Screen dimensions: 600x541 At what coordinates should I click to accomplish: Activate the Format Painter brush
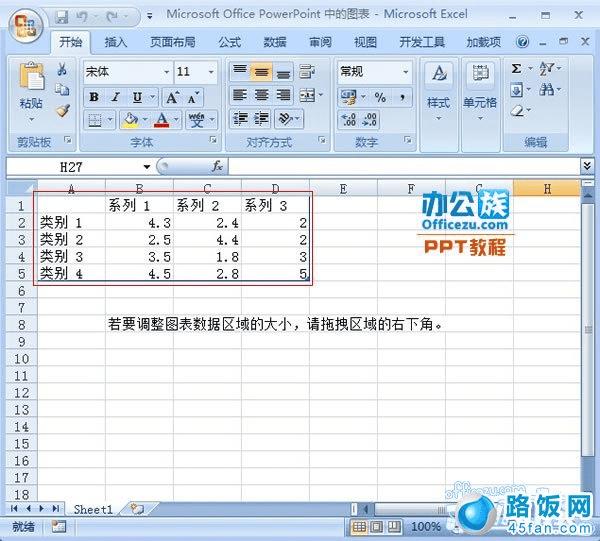(62, 111)
